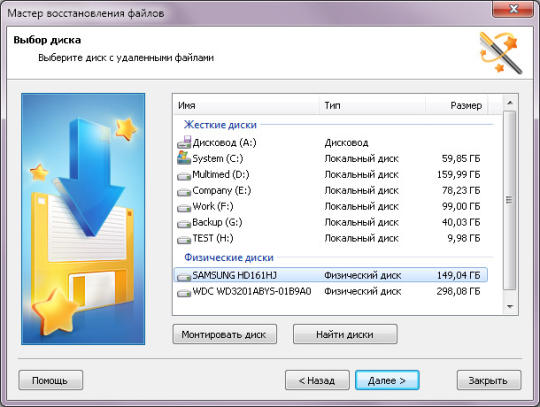Collapse the Жесткие диски group header
The width and height of the screenshot is (540, 407).
pyautogui.click(x=220, y=124)
